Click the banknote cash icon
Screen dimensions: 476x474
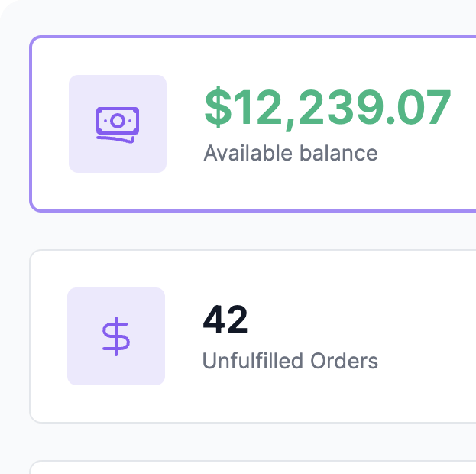tap(117, 125)
